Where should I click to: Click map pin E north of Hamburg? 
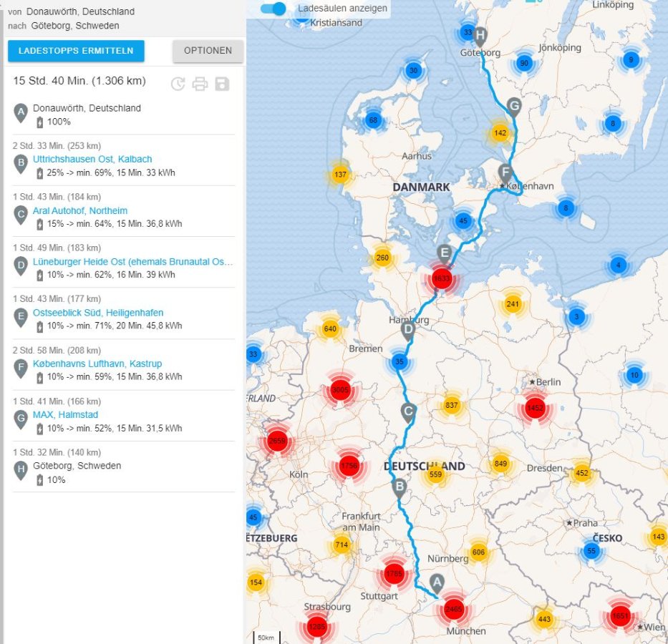pyautogui.click(x=445, y=253)
